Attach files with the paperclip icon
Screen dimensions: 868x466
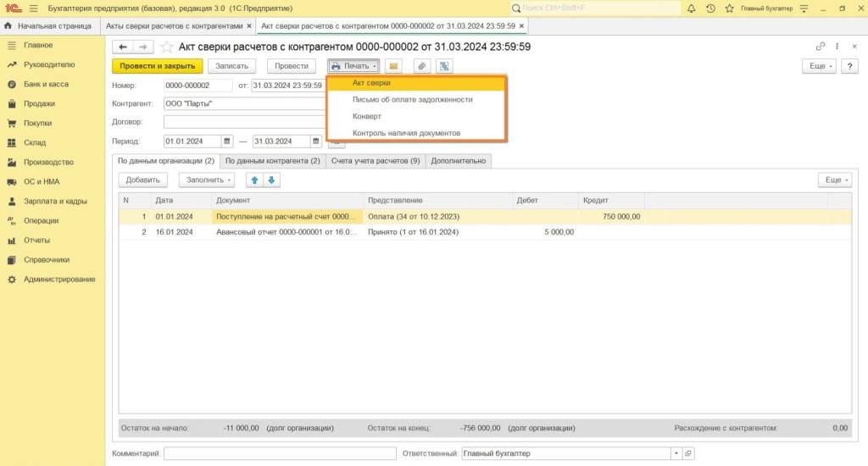tap(422, 66)
